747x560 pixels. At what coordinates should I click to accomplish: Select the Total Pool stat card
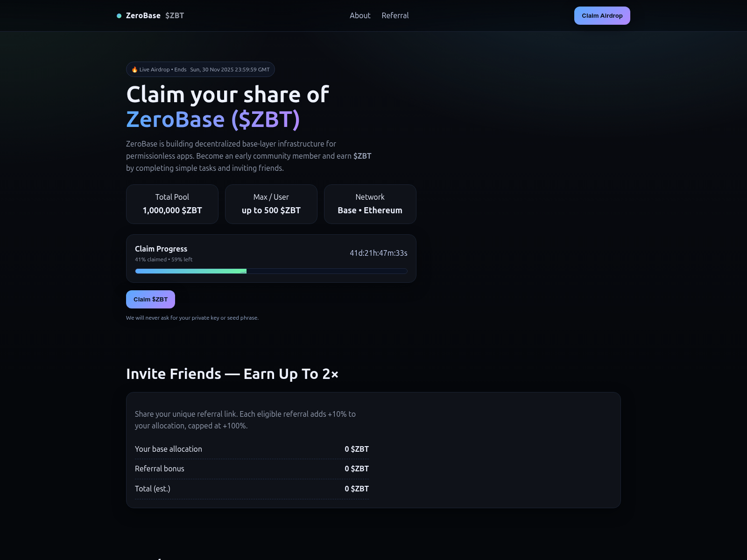172,204
